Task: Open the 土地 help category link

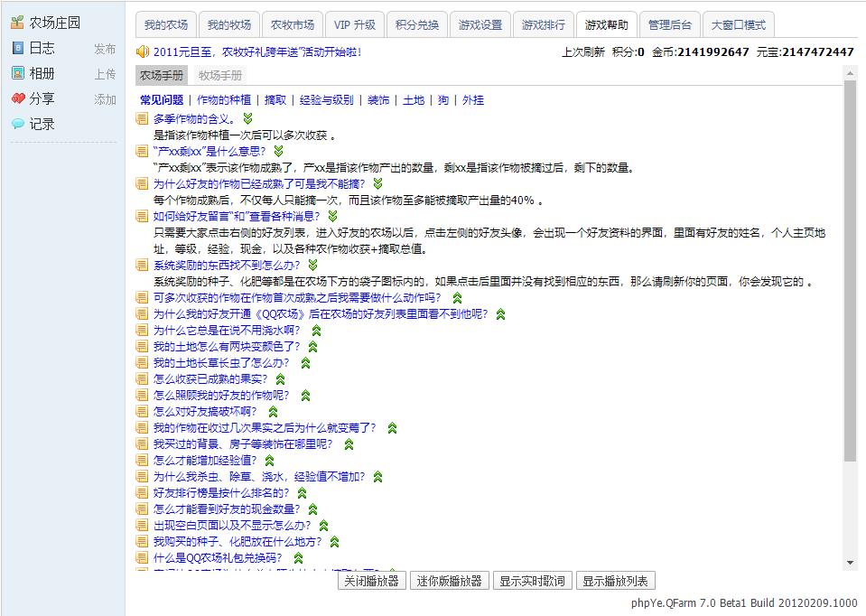Action: pyautogui.click(x=413, y=100)
